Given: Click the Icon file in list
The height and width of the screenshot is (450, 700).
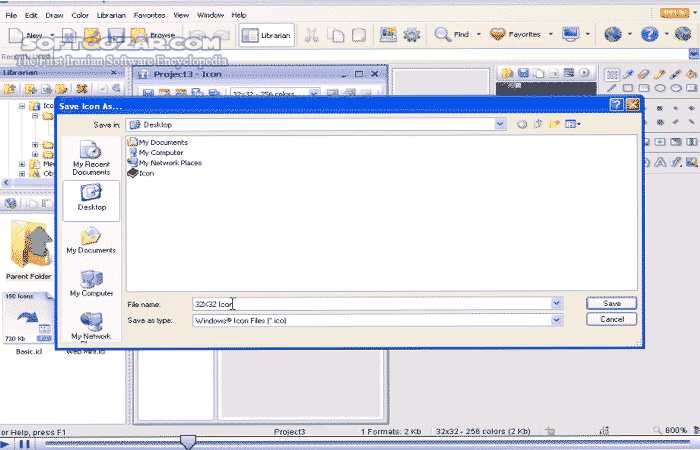Looking at the screenshot, I should 146,173.
